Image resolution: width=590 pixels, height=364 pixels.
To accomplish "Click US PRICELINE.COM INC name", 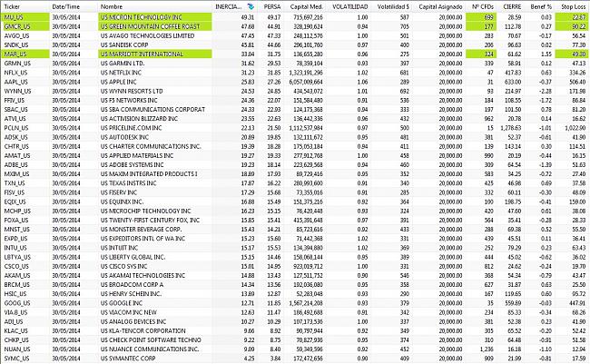I will point(132,128).
